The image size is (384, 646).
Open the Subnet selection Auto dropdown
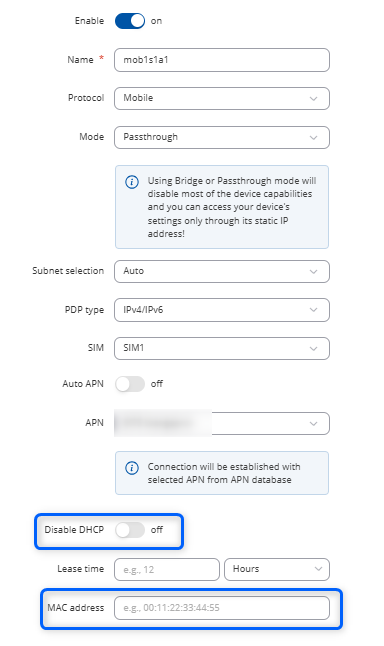coord(222,271)
